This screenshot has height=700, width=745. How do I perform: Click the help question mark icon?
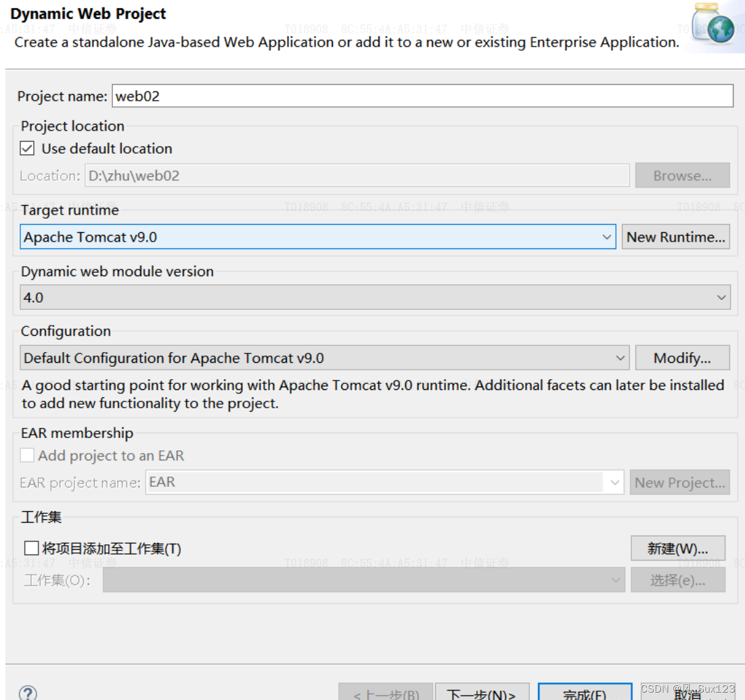pos(28,693)
